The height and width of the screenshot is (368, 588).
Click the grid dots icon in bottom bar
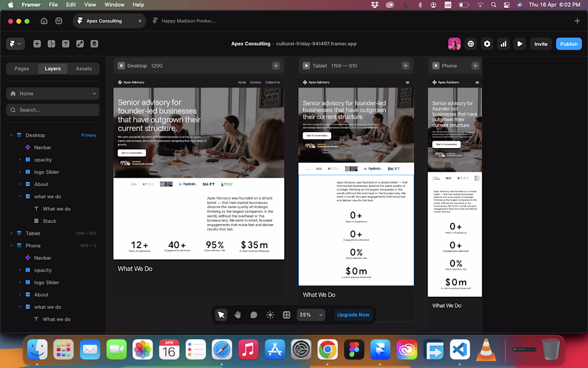point(287,315)
